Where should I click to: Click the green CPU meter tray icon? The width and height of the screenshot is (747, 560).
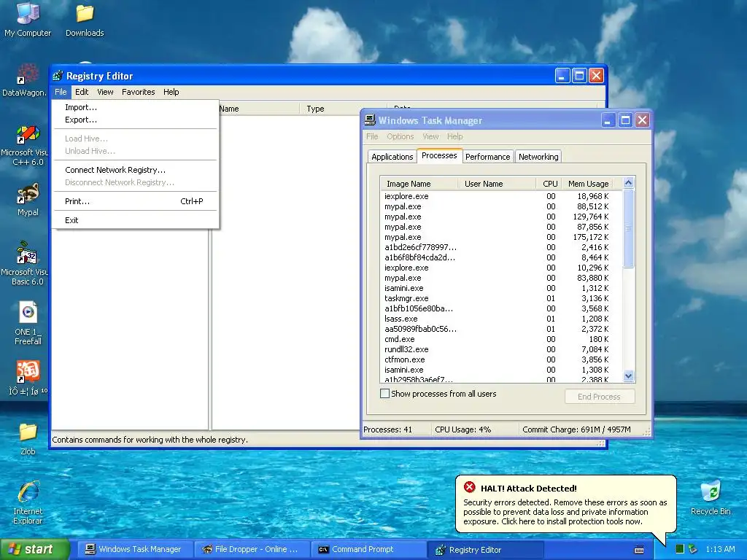pyautogui.click(x=680, y=549)
